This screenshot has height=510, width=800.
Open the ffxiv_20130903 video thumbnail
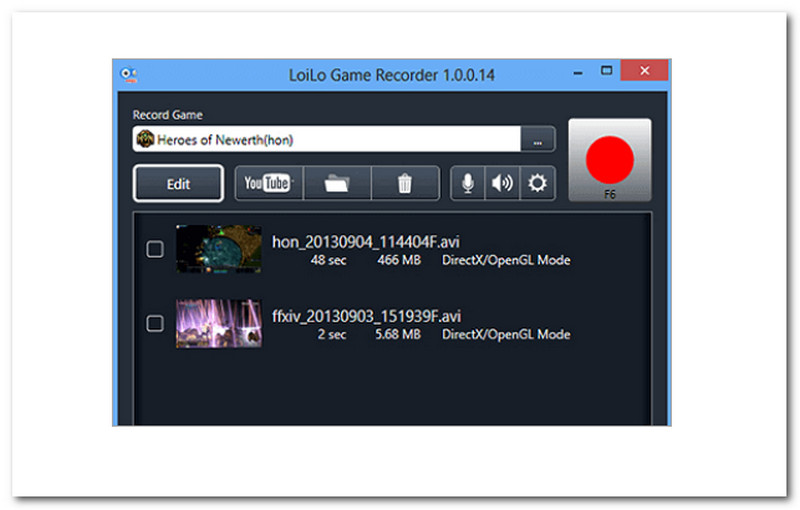coord(219,323)
